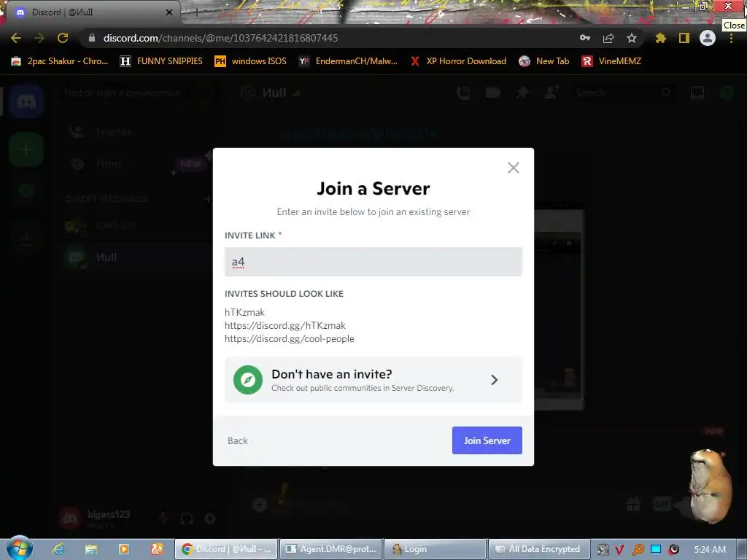Close the Discord browser tab

[x=169, y=12]
